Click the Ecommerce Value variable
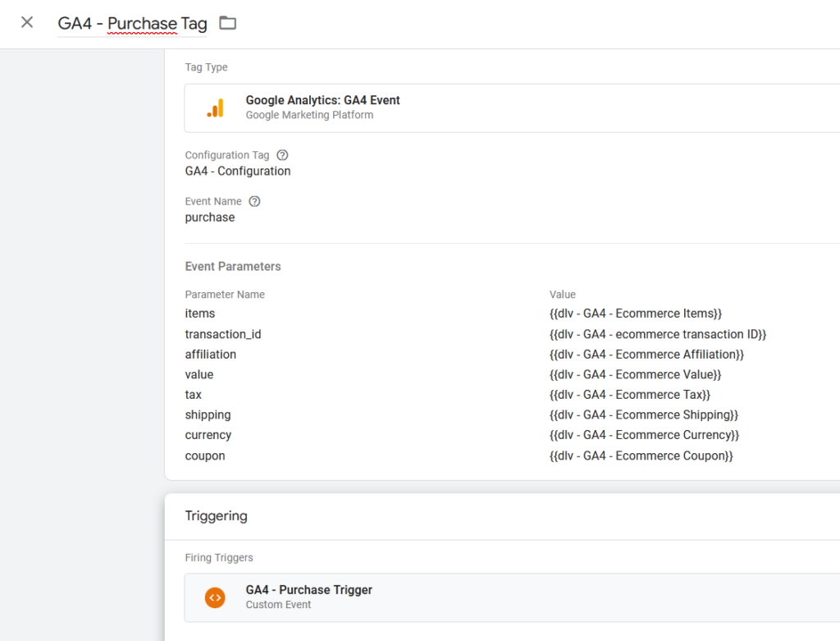This screenshot has width=840, height=641. [635, 374]
